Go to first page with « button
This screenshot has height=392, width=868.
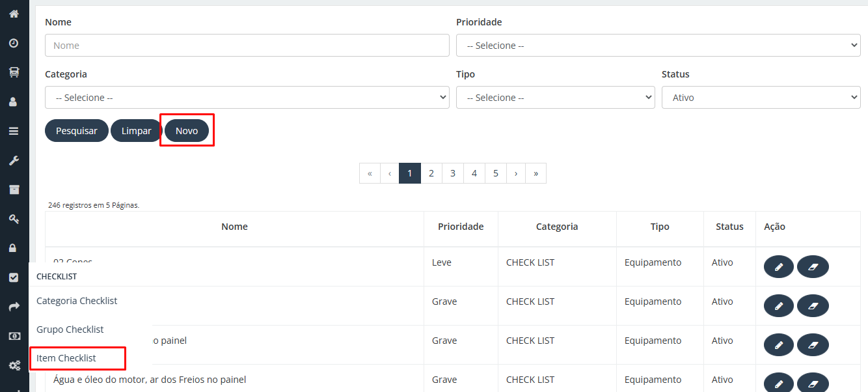pyautogui.click(x=370, y=173)
